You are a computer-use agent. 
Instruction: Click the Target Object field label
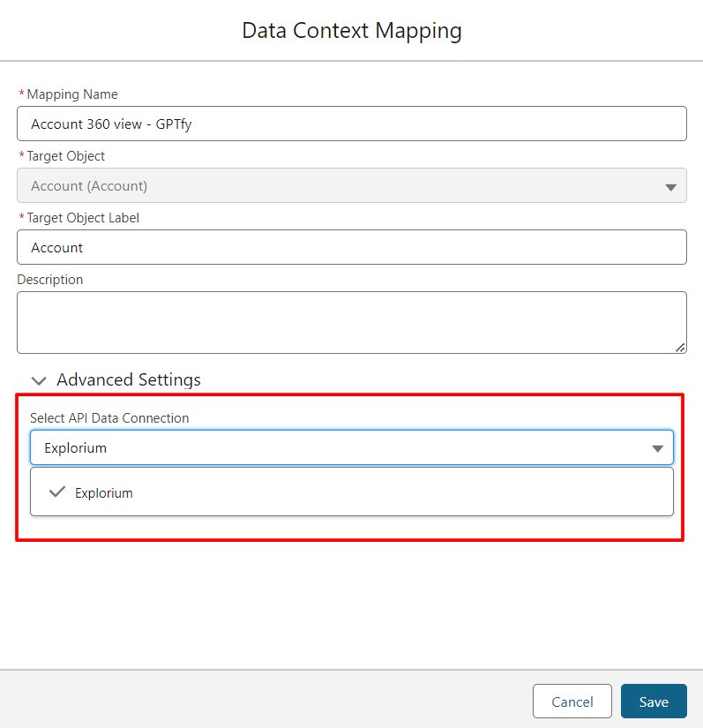point(66,156)
